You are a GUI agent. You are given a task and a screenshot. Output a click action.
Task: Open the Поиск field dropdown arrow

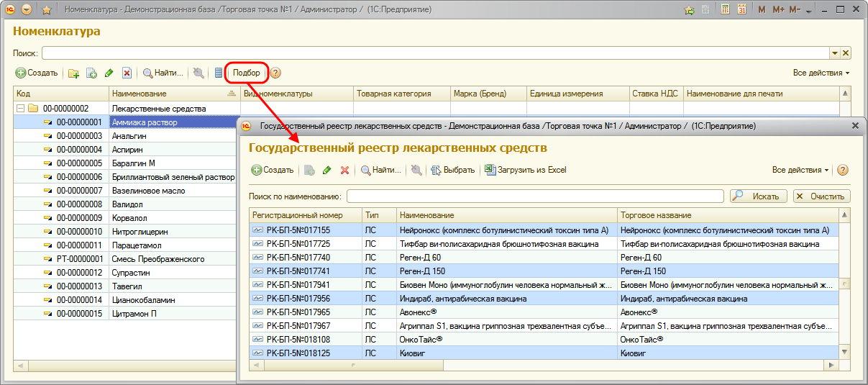coord(834,53)
